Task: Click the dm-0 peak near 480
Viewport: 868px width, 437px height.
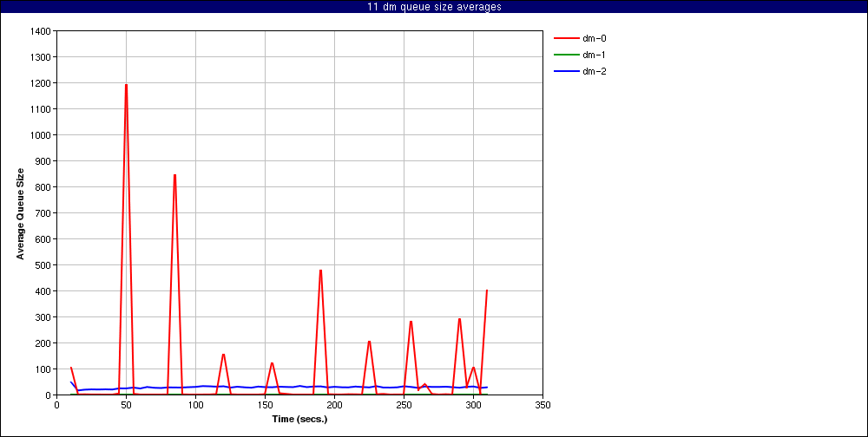Action: pyautogui.click(x=320, y=271)
